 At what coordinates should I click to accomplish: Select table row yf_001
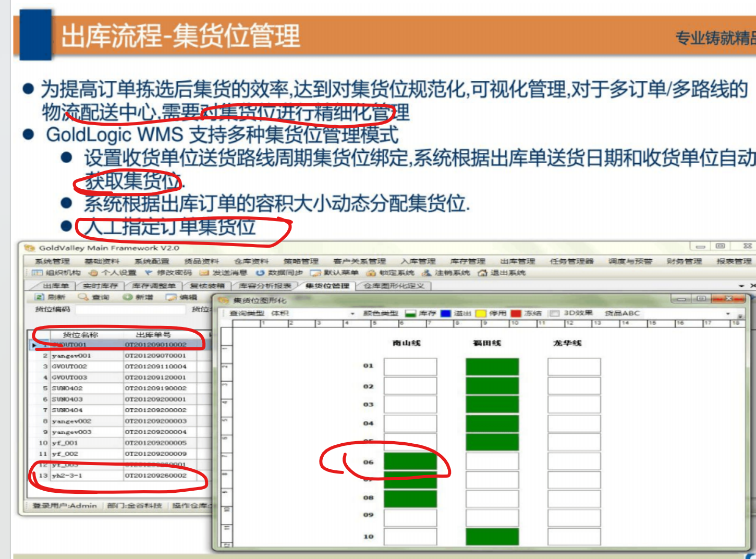tap(120, 443)
